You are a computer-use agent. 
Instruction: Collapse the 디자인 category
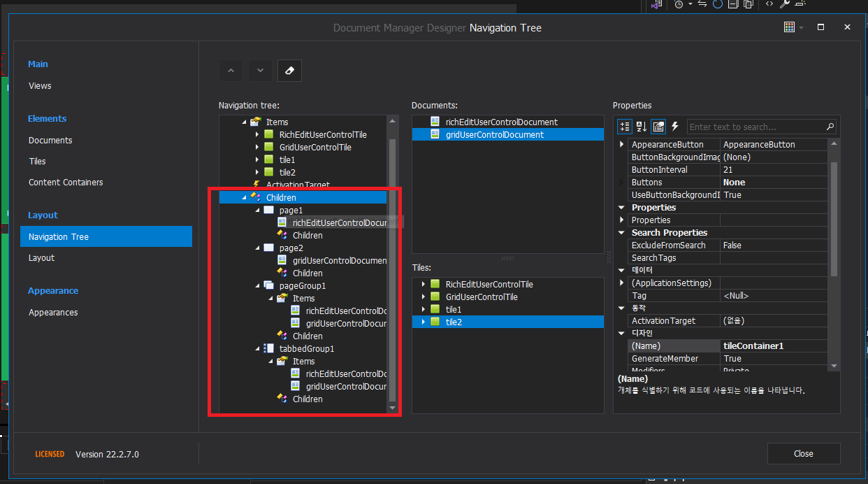coord(622,333)
